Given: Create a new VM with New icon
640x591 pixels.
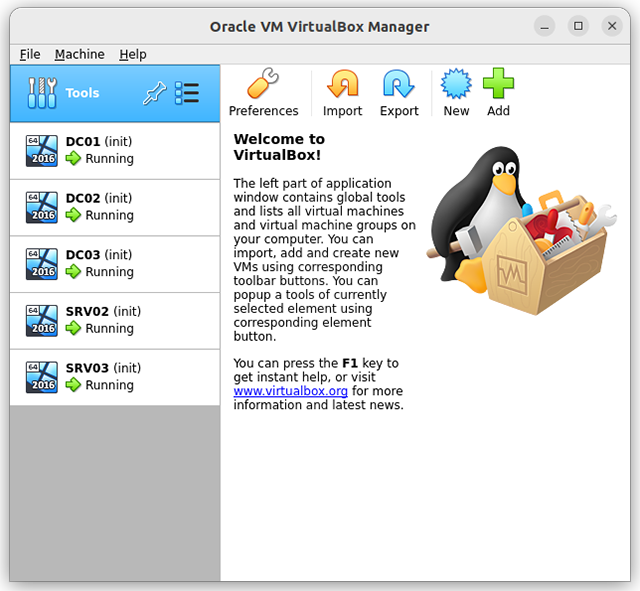Looking at the screenshot, I should pyautogui.click(x=456, y=84).
